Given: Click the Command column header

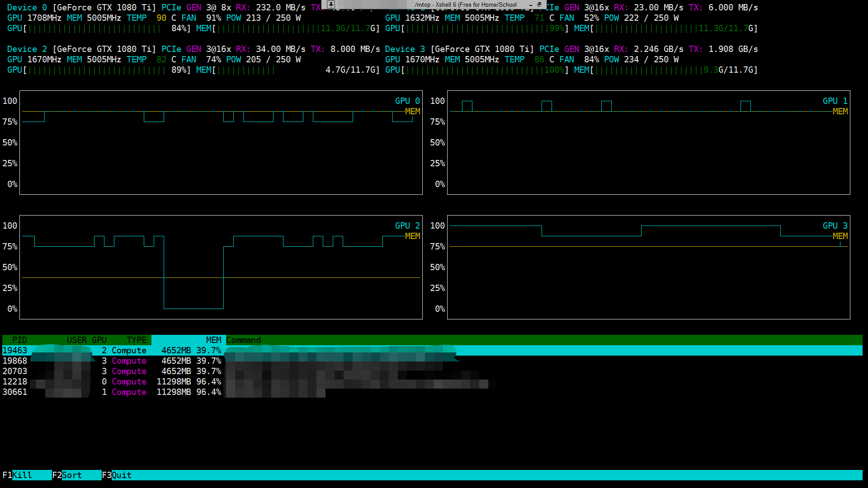Looking at the screenshot, I should 244,340.
